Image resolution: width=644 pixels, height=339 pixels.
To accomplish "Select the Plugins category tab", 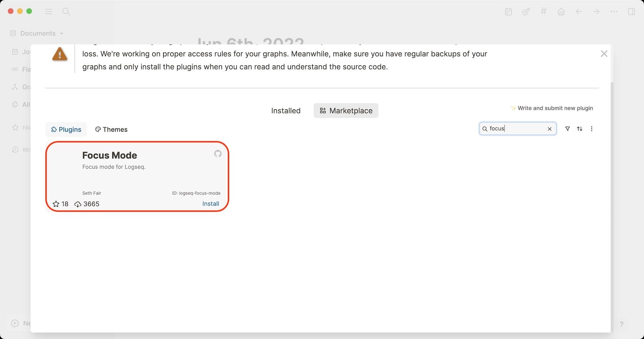I will click(66, 129).
